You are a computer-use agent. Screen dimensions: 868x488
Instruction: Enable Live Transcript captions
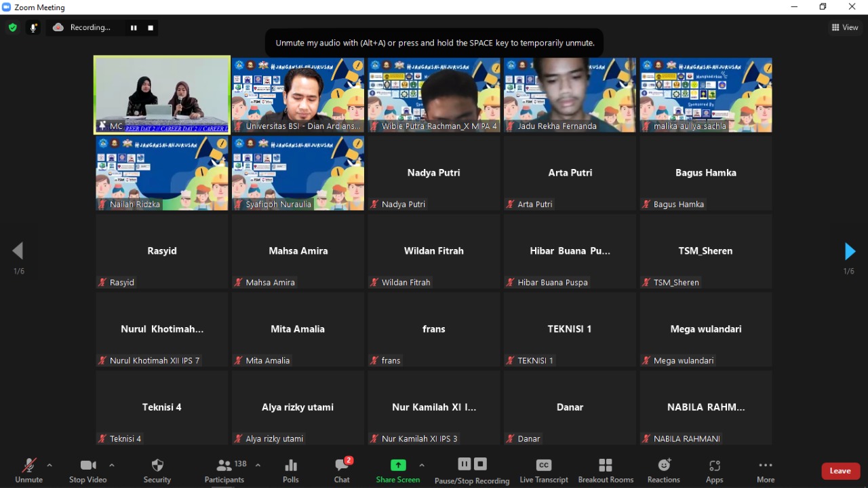click(x=544, y=470)
